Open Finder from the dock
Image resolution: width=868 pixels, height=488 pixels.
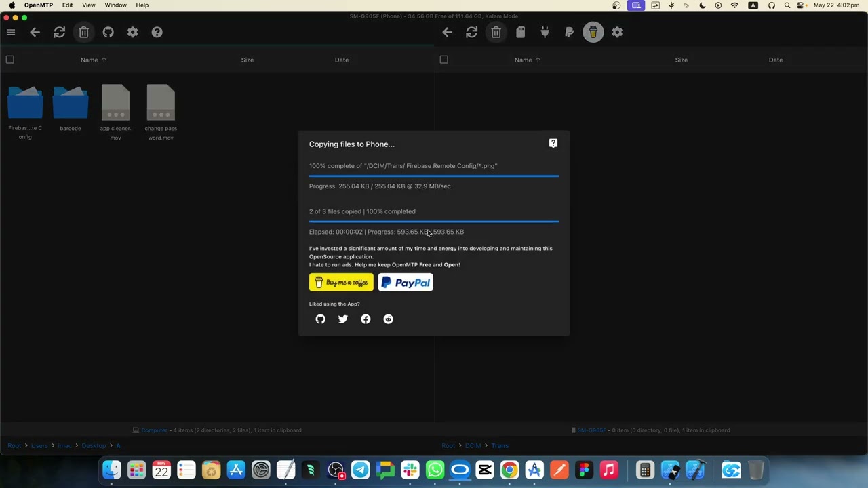pyautogui.click(x=112, y=470)
